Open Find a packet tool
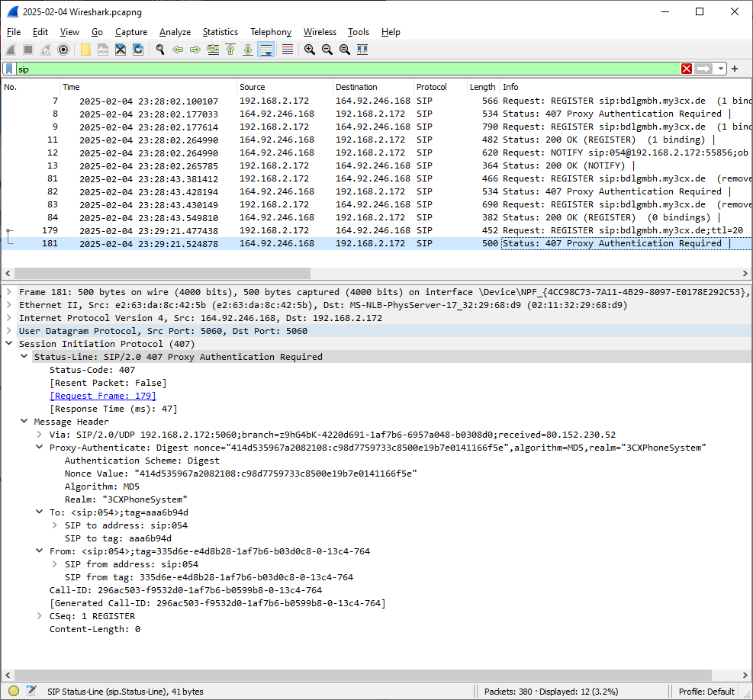753x700 pixels. tap(160, 50)
